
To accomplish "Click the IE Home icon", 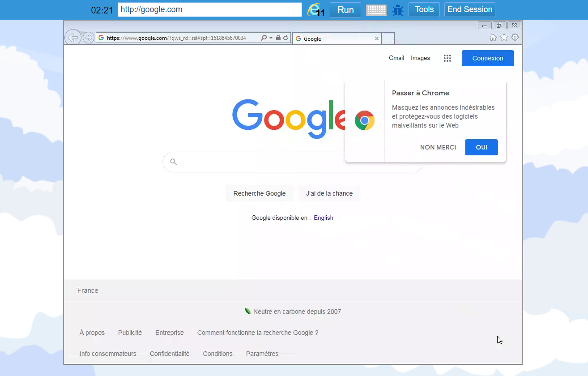I will click(493, 38).
